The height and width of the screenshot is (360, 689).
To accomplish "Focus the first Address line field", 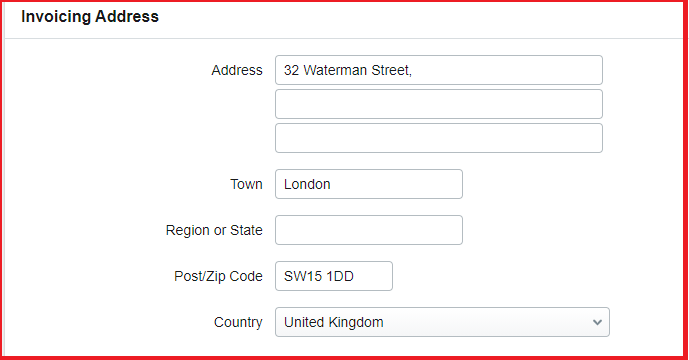I will (439, 70).
